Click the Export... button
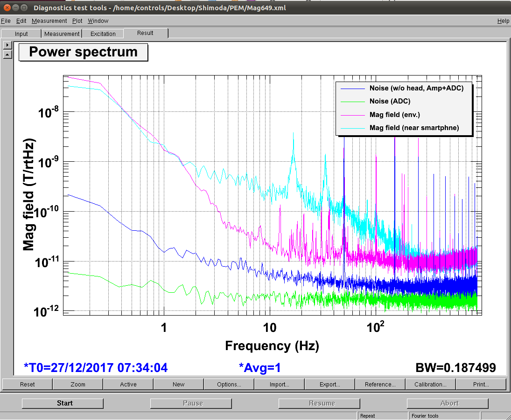The image size is (511, 420). [x=330, y=385]
